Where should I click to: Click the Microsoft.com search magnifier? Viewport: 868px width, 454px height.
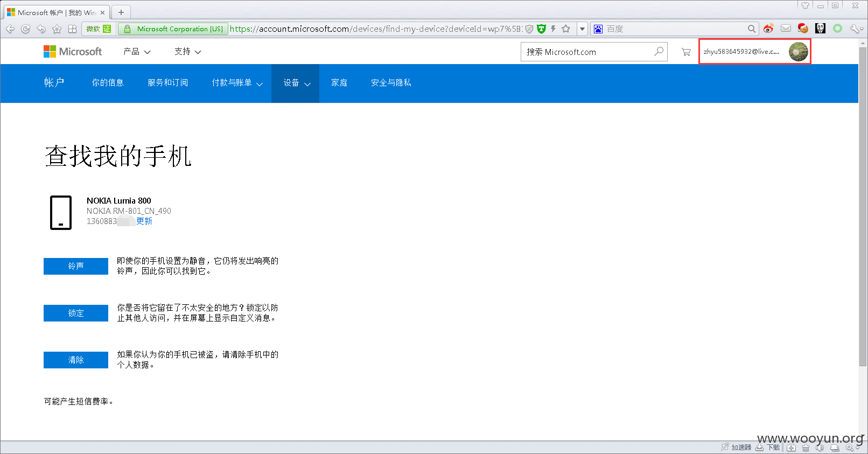pos(659,52)
